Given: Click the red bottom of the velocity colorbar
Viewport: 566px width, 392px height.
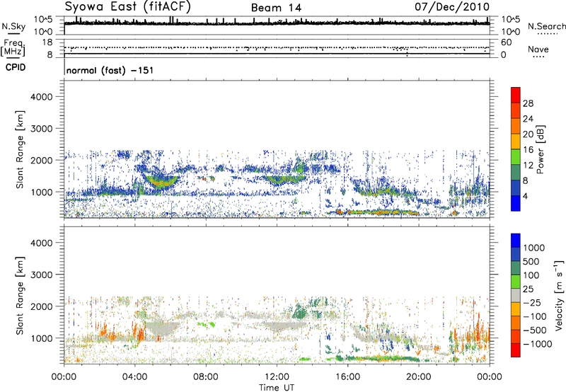Looking at the screenshot, I should [x=516, y=350].
